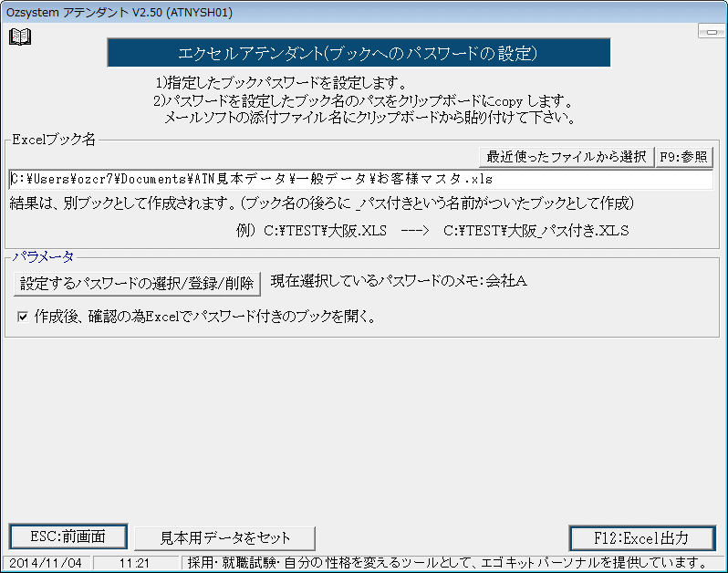Focus the Excelブック名 file path field
This screenshot has width=728, height=573.
360,179
